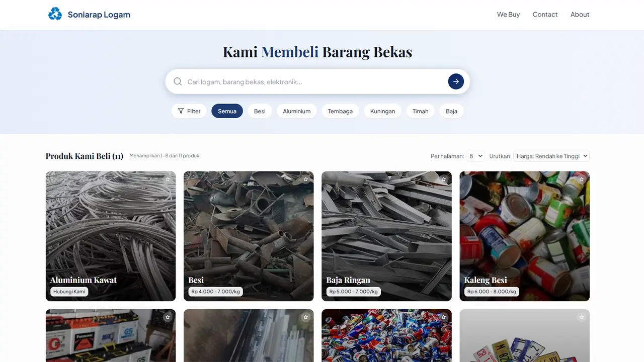Filter products by Tembaga
Viewport: 644px width, 362px height.
(340, 111)
